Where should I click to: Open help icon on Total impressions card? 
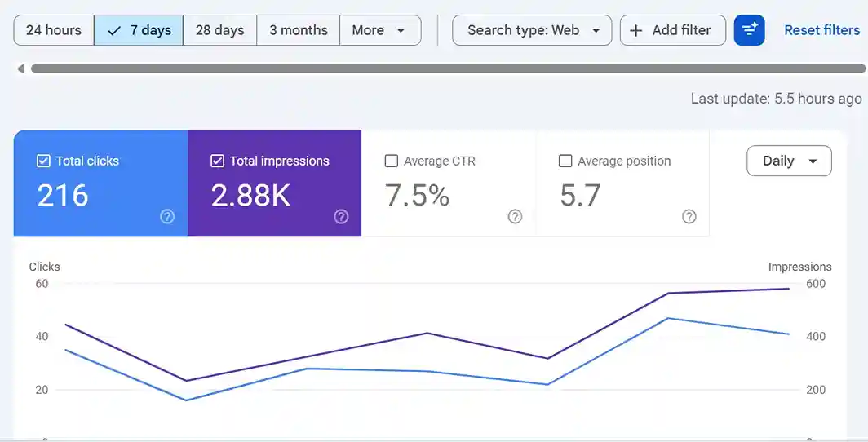[x=341, y=216]
